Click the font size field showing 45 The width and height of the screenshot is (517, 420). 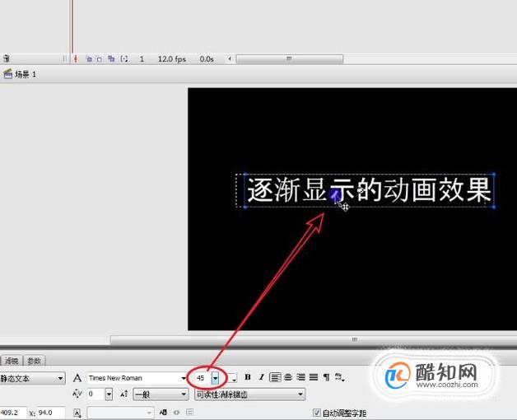tap(202, 378)
